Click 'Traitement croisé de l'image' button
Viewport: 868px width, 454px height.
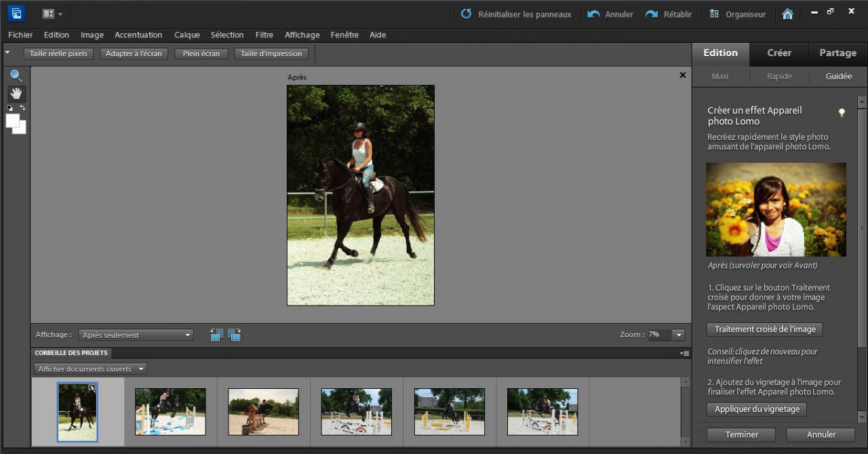tap(764, 329)
